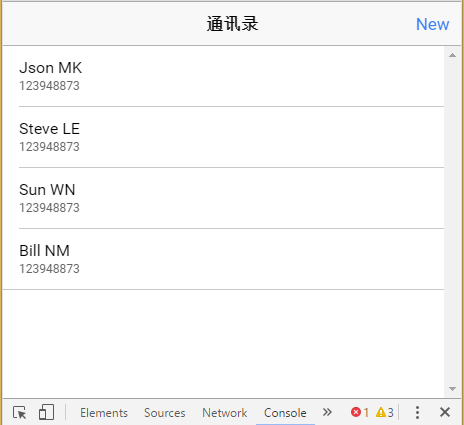Image resolution: width=464 pixels, height=425 pixels.
Task: Open the Steve LE contact
Action: pyautogui.click(x=223, y=137)
